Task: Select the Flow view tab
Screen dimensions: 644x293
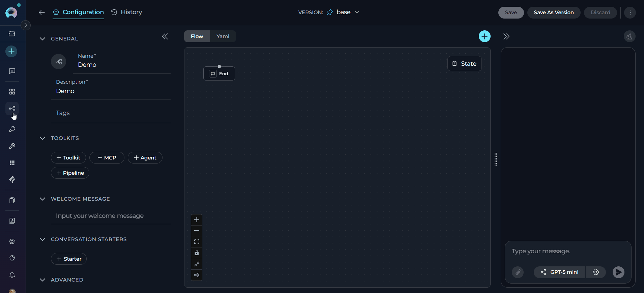Action: (197, 36)
